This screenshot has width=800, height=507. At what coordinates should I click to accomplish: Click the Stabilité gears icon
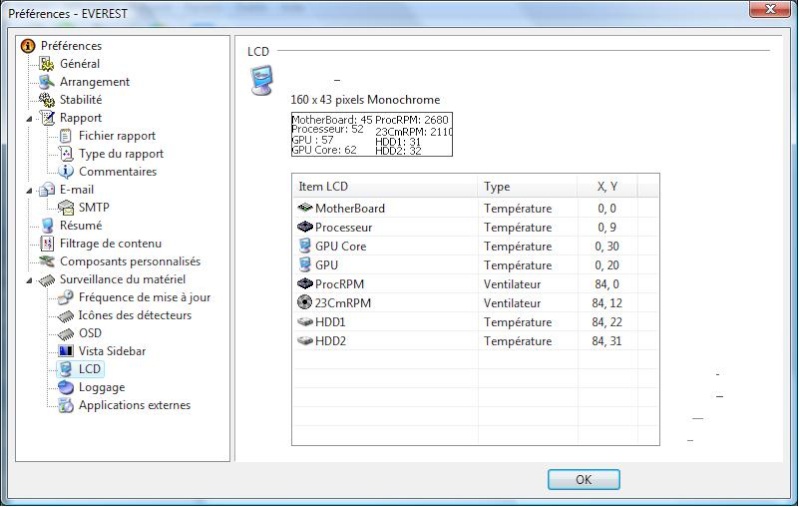tap(47, 99)
